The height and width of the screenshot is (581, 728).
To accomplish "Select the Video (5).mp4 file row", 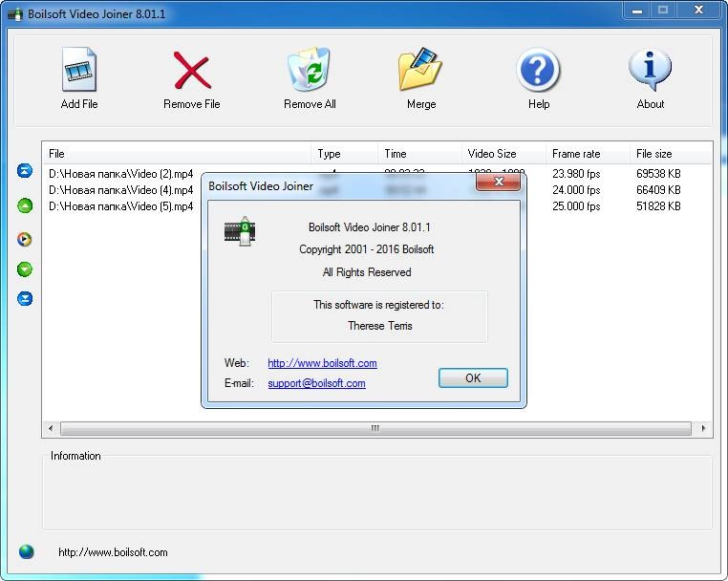I will pyautogui.click(x=121, y=206).
